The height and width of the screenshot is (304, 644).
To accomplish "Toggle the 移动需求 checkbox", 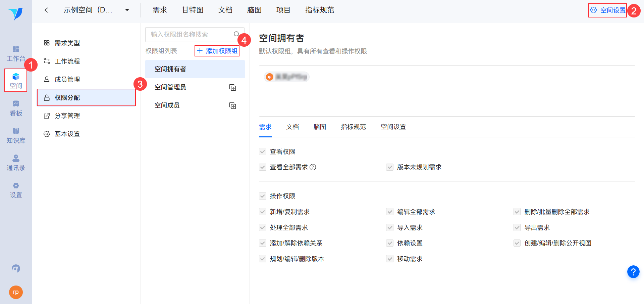I will [x=390, y=259].
